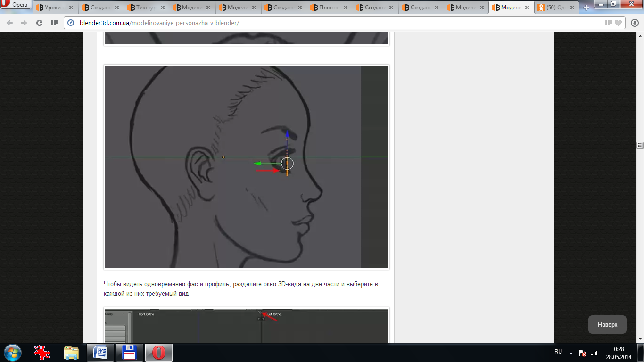644x362 pixels.
Task: Open the Windows Start menu
Action: pos(12,353)
